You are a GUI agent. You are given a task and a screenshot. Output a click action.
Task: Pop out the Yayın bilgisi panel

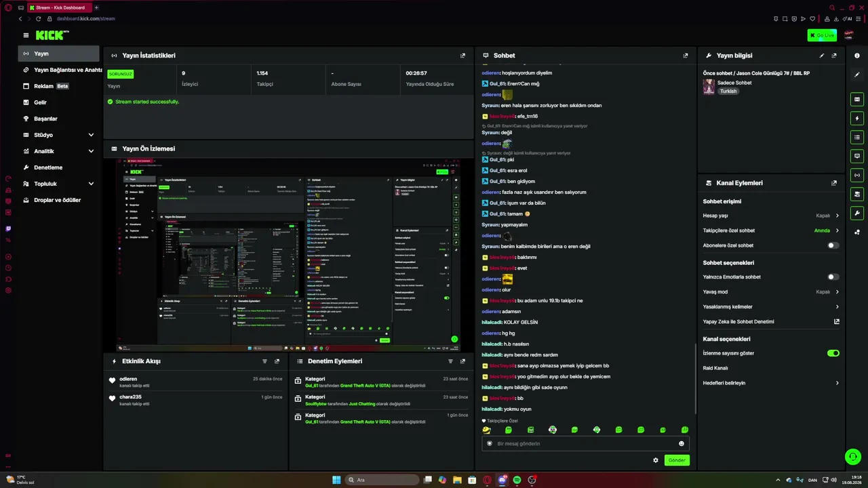(834, 56)
